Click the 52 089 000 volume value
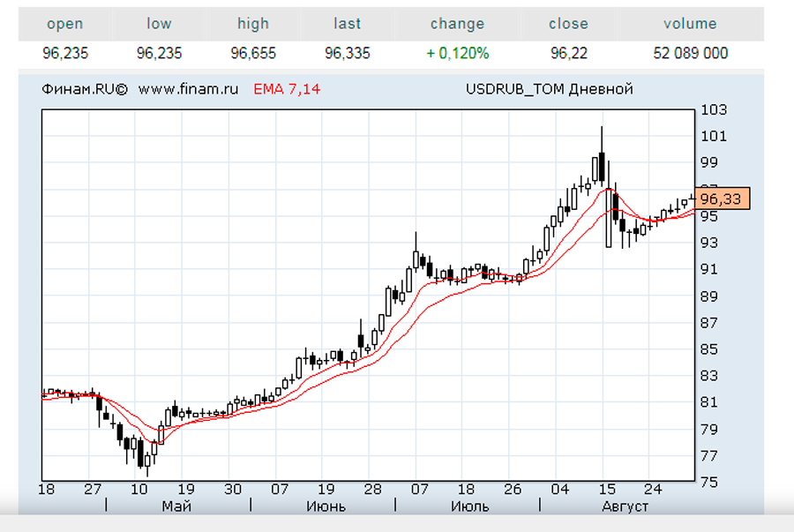794x532 pixels. tap(690, 53)
